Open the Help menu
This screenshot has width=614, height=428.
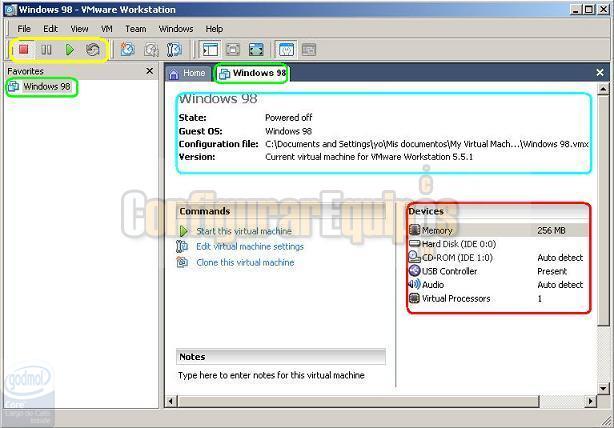(x=214, y=29)
